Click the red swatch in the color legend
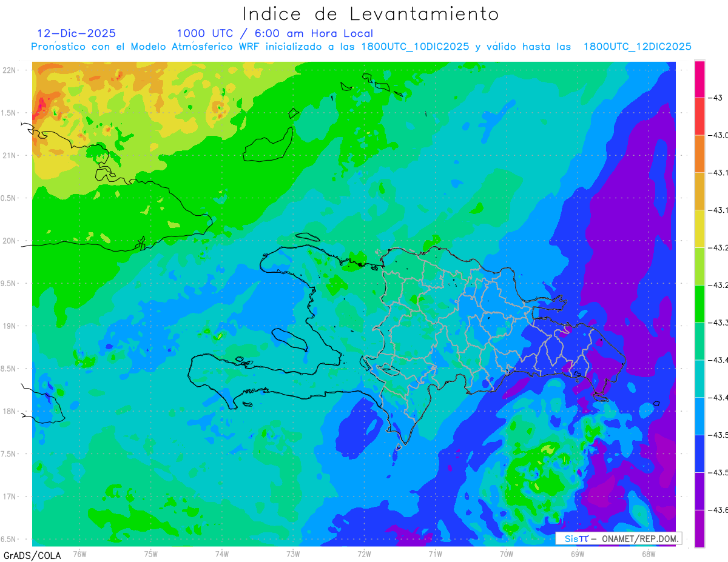Viewport: 728px width, 562px height. click(699, 116)
